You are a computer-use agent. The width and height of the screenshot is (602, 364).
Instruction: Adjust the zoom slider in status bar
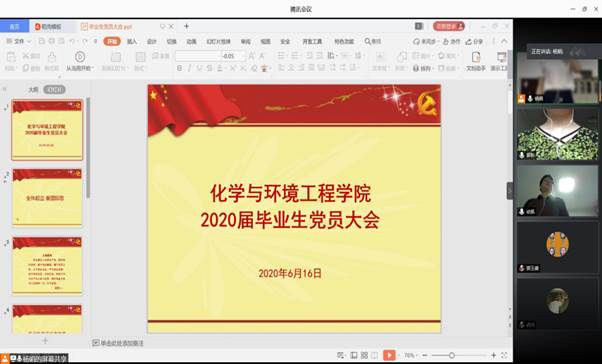[452, 356]
